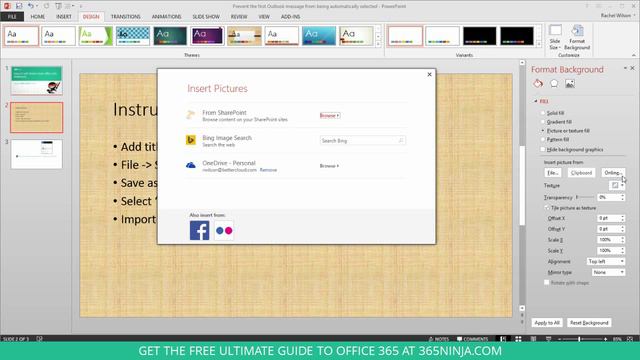The height and width of the screenshot is (360, 640).
Task: Start Slide Show from status bar icon
Action: coord(549,339)
